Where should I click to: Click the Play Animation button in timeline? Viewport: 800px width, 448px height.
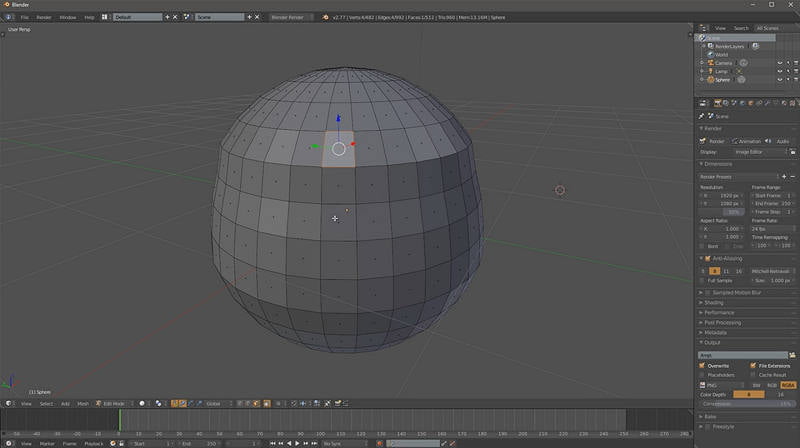[x=296, y=443]
